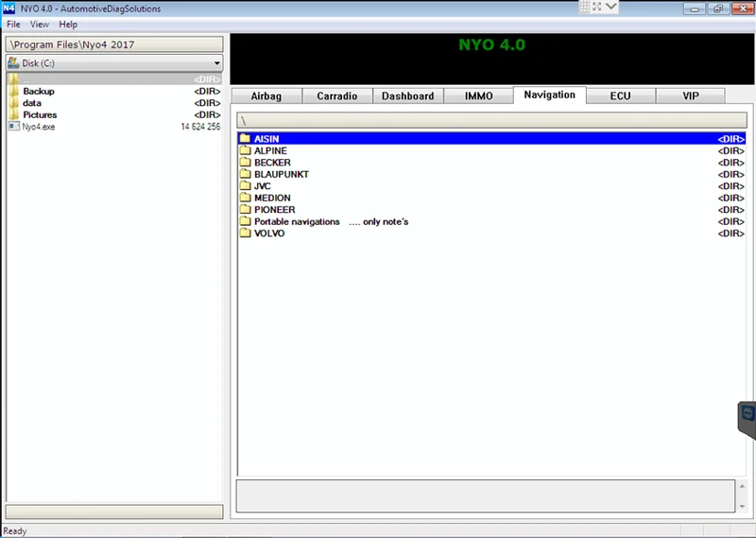Select the Nyo4.exe file name
The width and height of the screenshot is (756, 538).
(x=39, y=127)
